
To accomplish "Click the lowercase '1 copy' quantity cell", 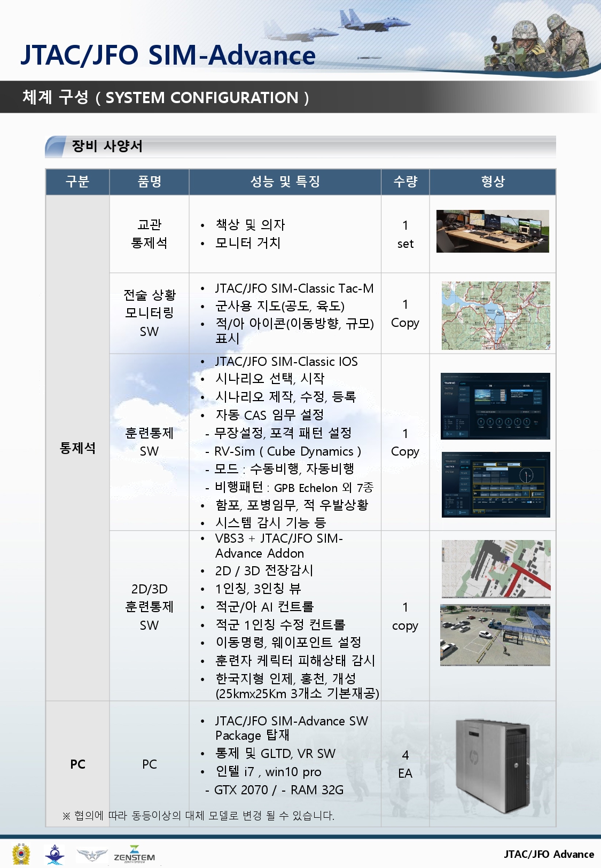I will coord(405,616).
